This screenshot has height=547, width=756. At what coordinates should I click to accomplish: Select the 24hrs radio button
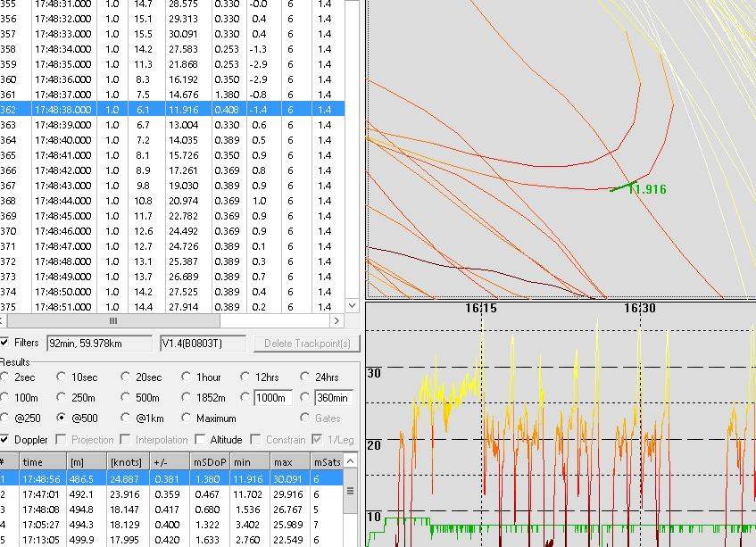pyautogui.click(x=306, y=377)
